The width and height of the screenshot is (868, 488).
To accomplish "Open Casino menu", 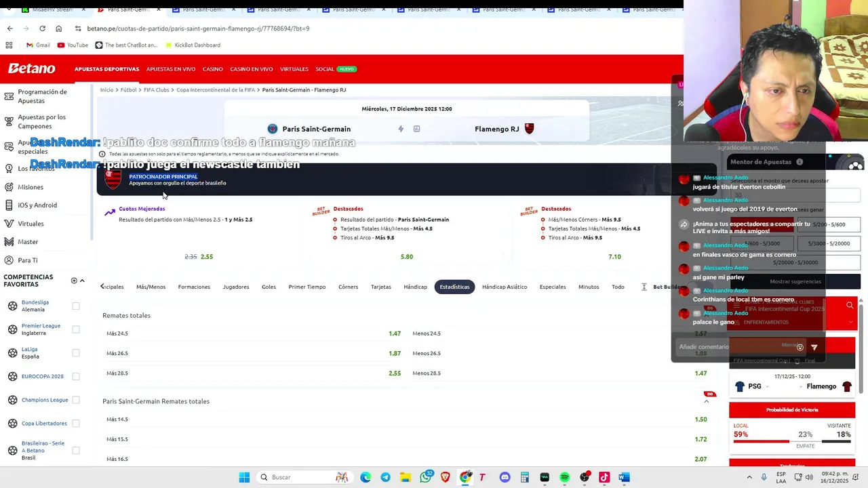I will pos(213,69).
